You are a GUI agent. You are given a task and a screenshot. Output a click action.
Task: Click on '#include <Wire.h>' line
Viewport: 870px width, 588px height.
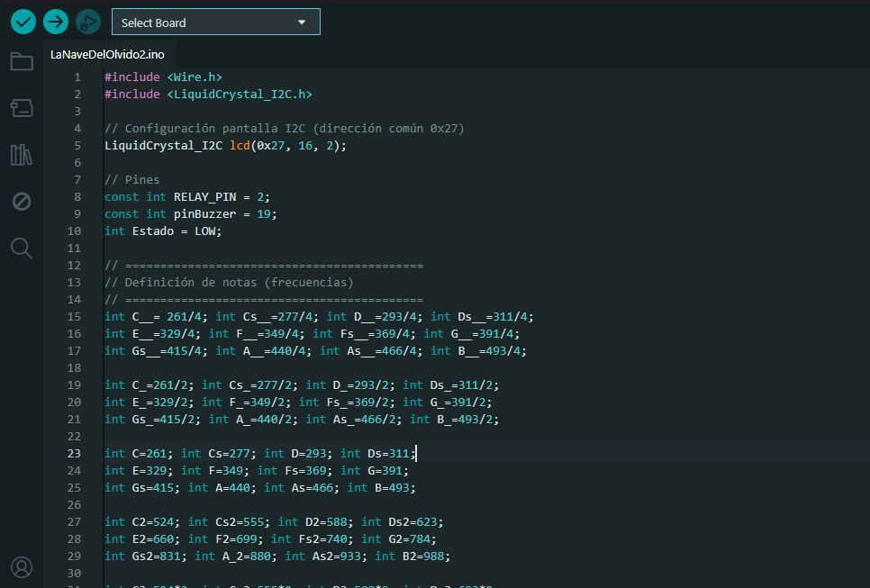(163, 77)
